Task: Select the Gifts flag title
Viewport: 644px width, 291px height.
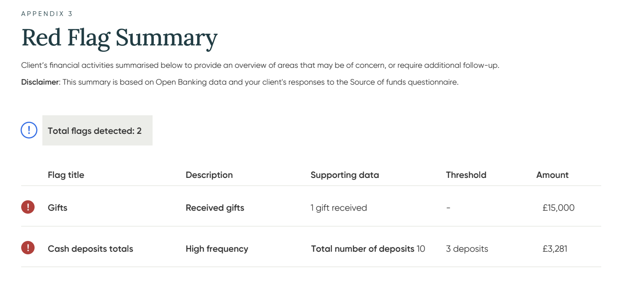Action: point(57,208)
